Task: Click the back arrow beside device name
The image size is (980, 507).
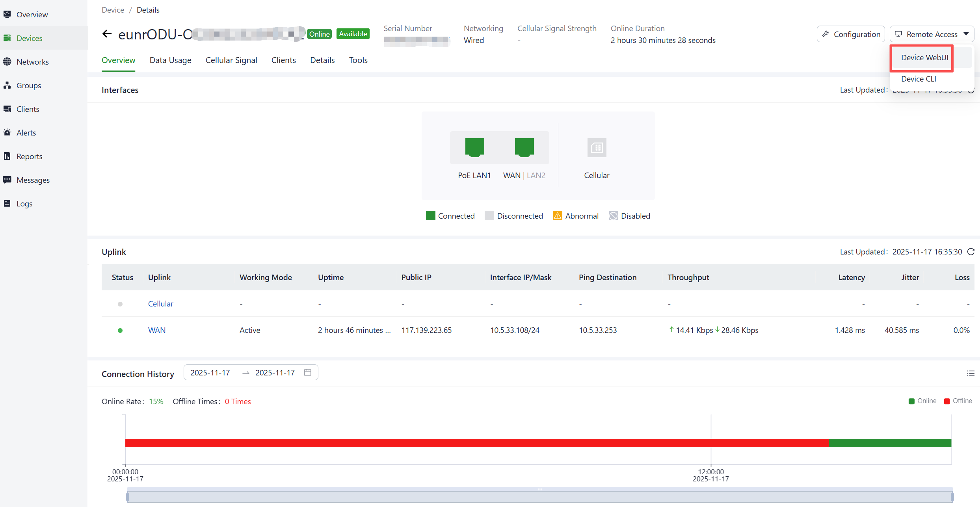Action: pyautogui.click(x=107, y=34)
